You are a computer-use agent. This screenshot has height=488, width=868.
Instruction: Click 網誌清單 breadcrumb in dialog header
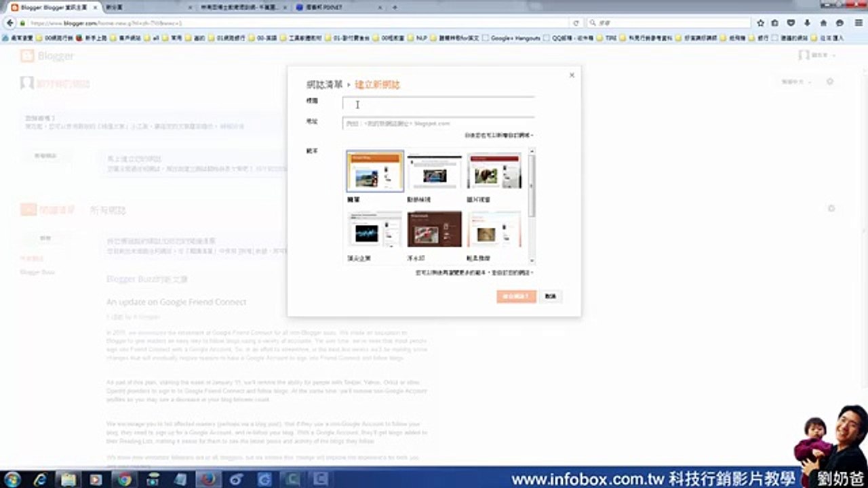click(324, 85)
